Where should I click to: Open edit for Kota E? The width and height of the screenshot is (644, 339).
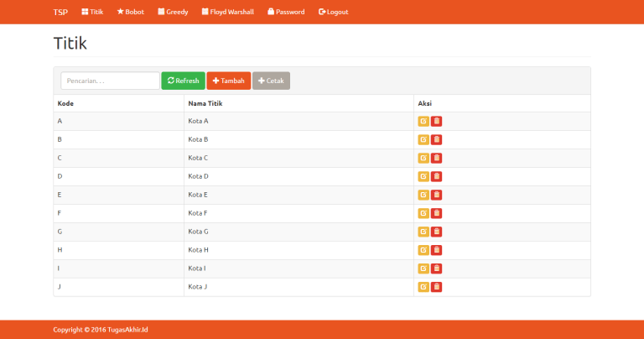[423, 195]
